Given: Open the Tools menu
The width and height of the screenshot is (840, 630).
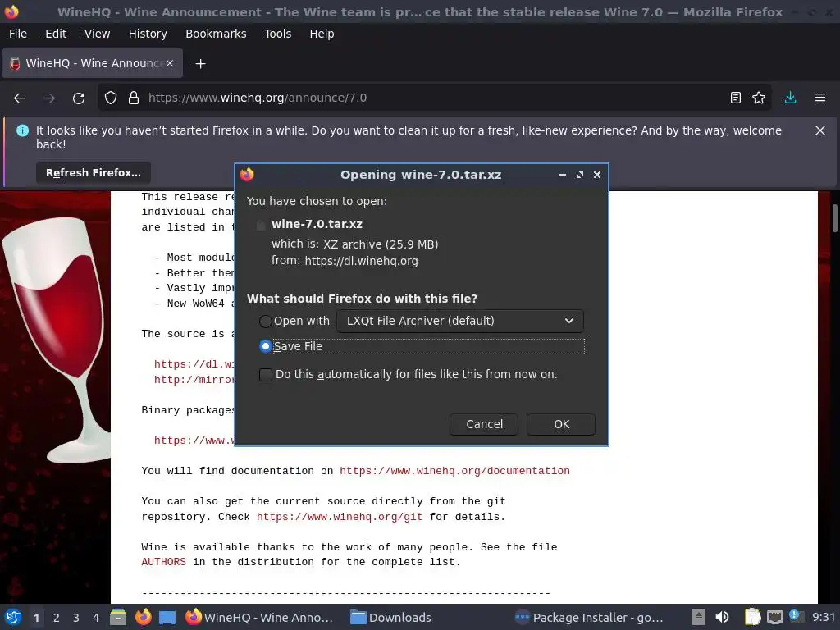Looking at the screenshot, I should click(277, 34).
